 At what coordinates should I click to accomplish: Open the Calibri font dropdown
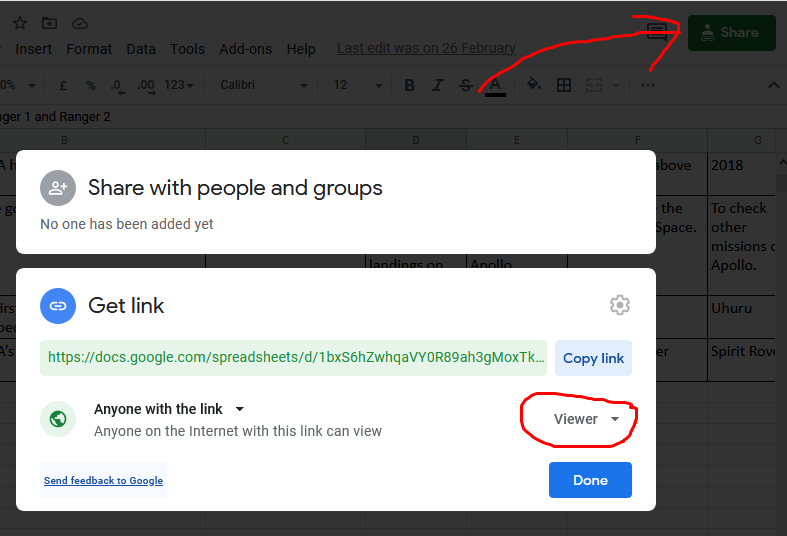point(264,85)
